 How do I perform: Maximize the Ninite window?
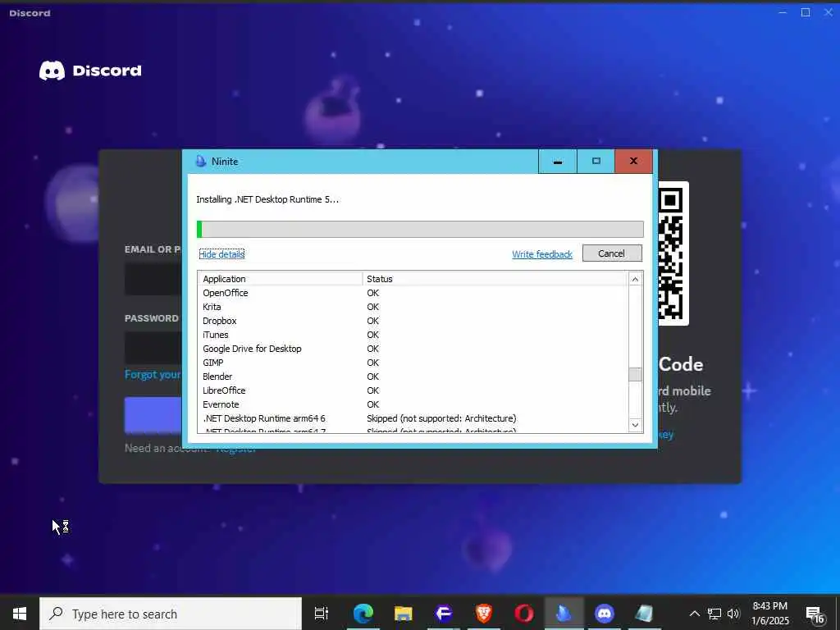coord(596,162)
